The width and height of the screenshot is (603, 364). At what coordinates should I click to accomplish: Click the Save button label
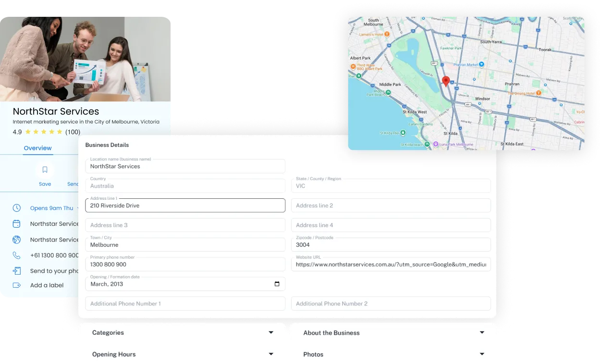(x=45, y=184)
